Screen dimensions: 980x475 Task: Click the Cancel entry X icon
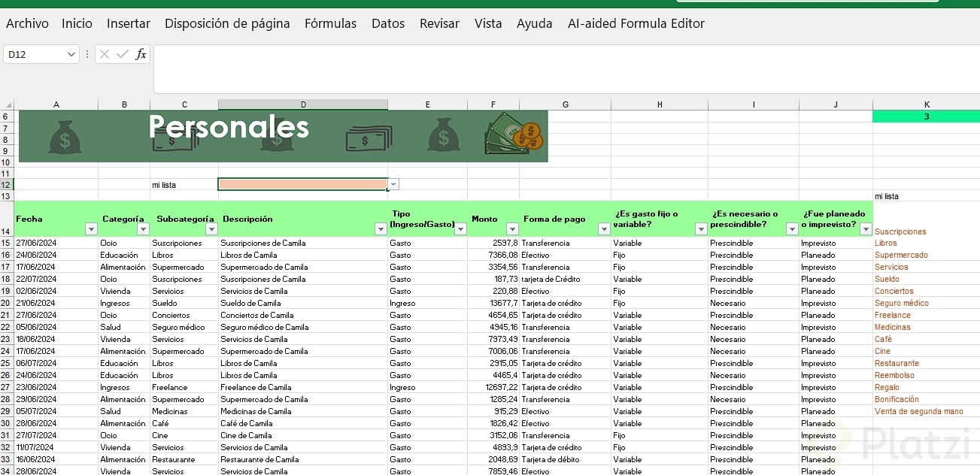(x=105, y=54)
